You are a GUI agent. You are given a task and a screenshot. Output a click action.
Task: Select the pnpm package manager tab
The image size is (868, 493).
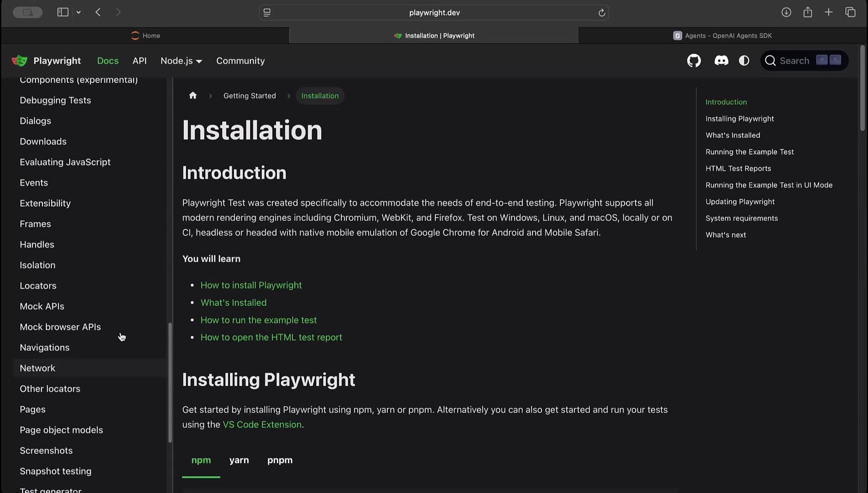[280, 460]
